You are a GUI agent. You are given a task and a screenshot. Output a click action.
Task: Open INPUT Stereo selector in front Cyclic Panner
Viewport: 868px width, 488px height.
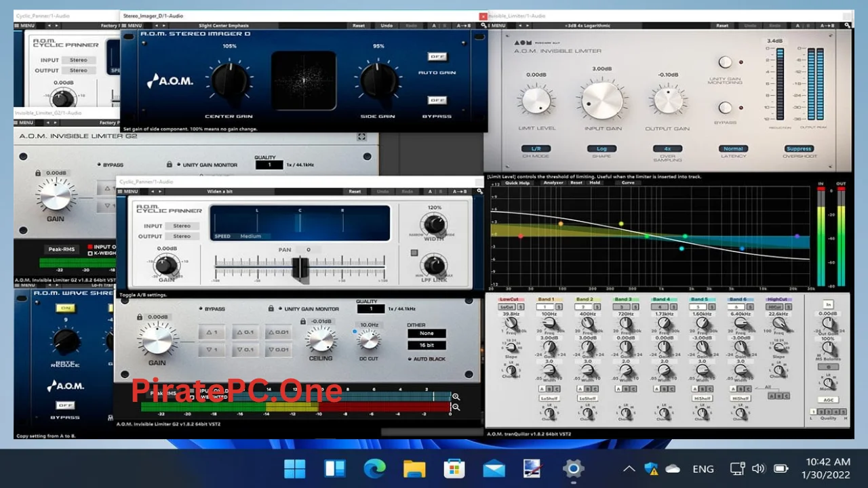point(182,226)
